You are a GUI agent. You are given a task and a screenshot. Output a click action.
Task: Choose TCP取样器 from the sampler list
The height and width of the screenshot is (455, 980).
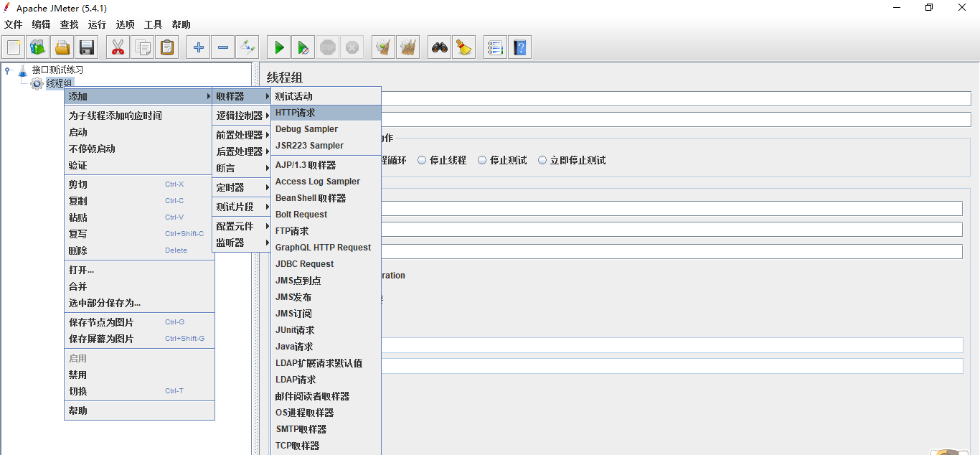pyautogui.click(x=326, y=446)
